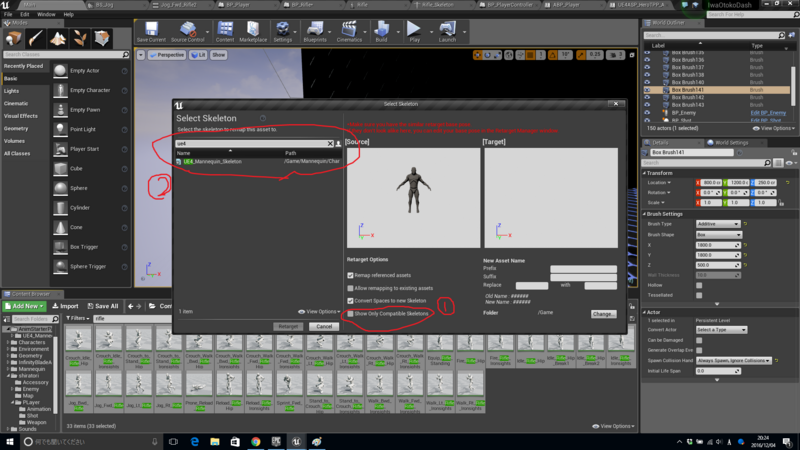Viewport: 800px width, 450px height.
Task: Select the Cube placement icon
Action: click(x=60, y=168)
